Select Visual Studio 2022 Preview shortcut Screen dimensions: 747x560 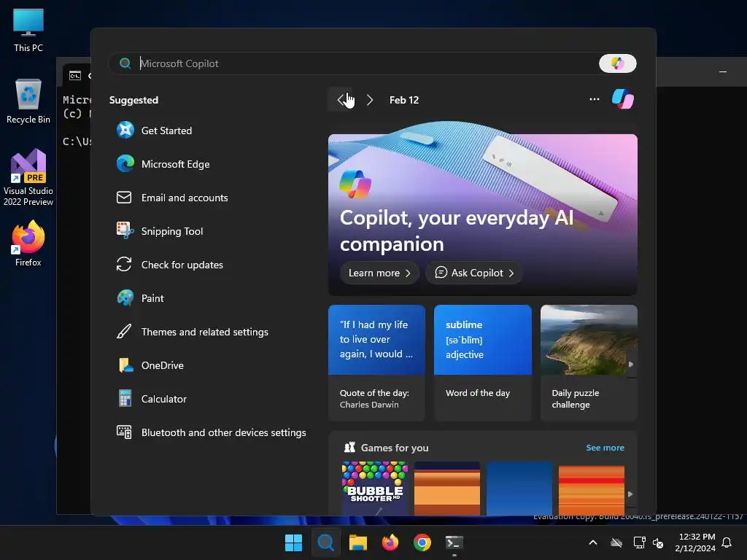coord(28,177)
